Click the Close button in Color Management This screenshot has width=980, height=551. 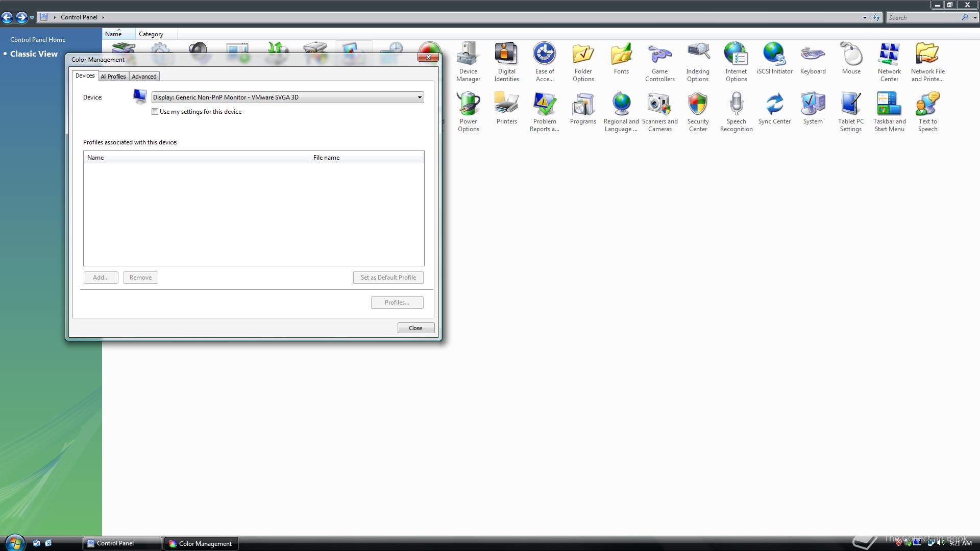click(x=415, y=328)
